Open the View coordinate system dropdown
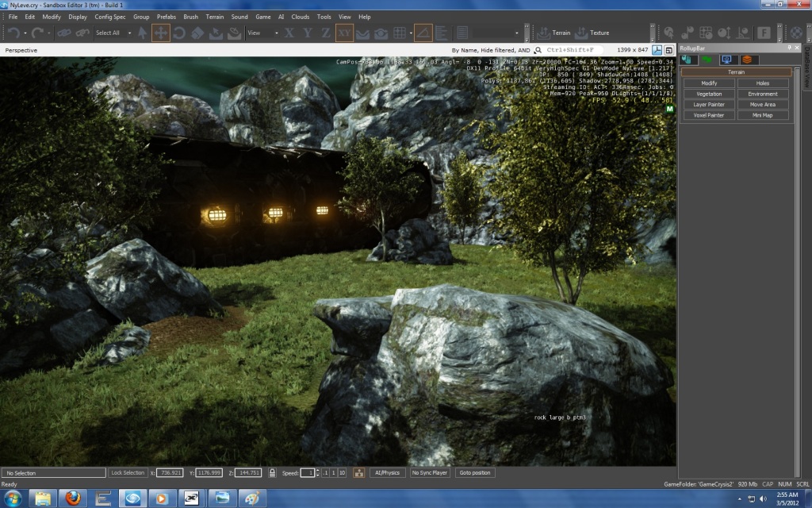This screenshot has width=812, height=508. click(262, 33)
